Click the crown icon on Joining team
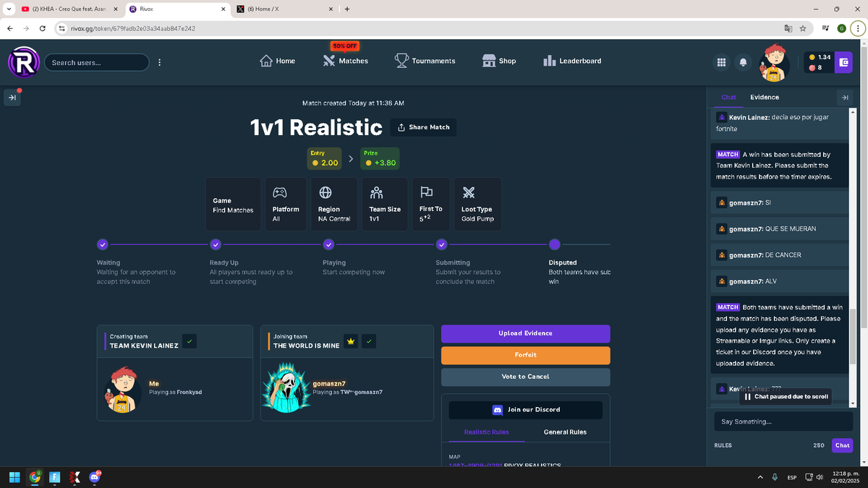 [x=351, y=341]
